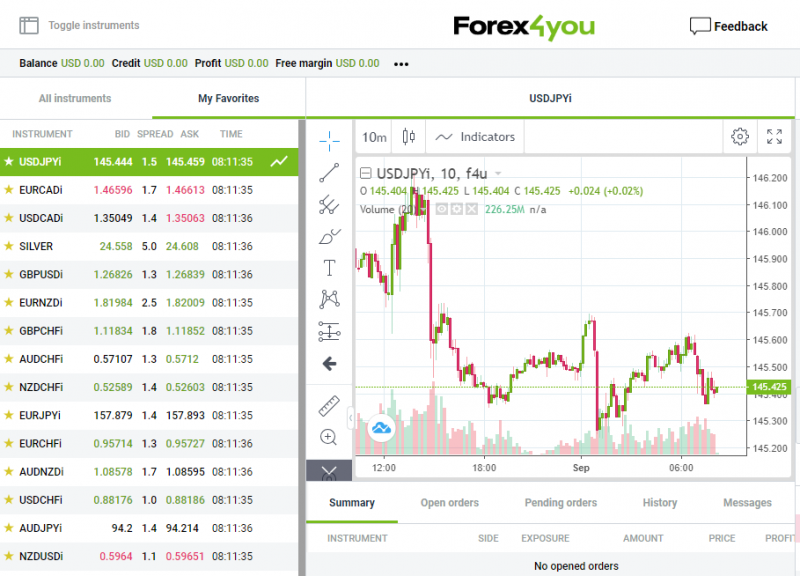Switch to the All instruments tab
The height and width of the screenshot is (576, 800).
click(74, 99)
